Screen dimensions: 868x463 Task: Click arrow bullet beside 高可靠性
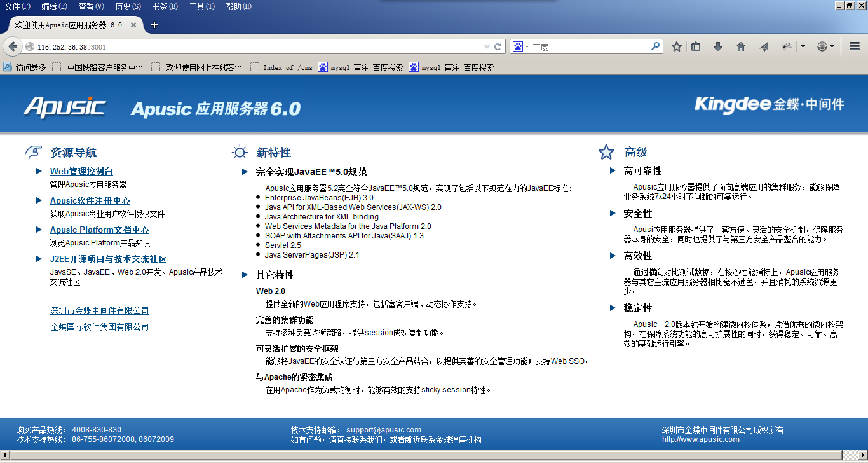click(613, 170)
